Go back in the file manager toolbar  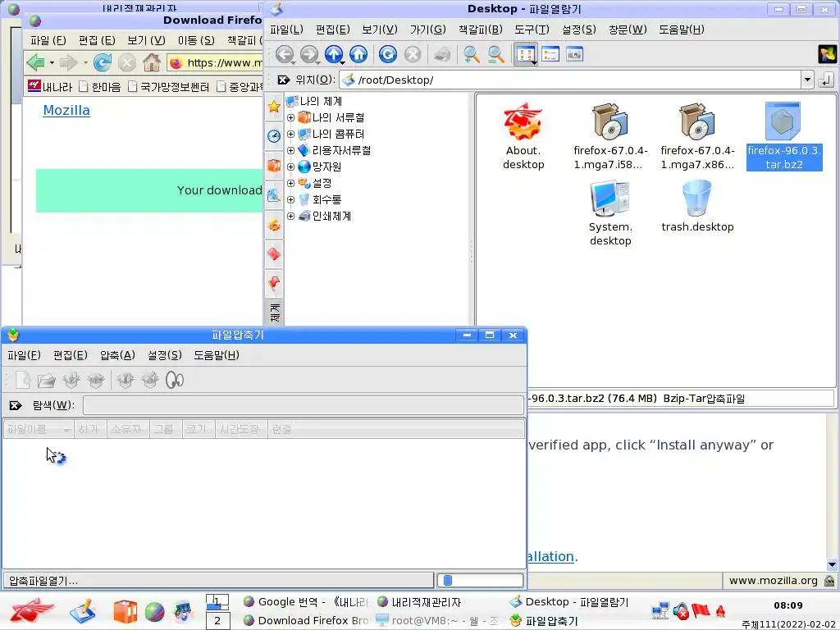[x=285, y=54]
